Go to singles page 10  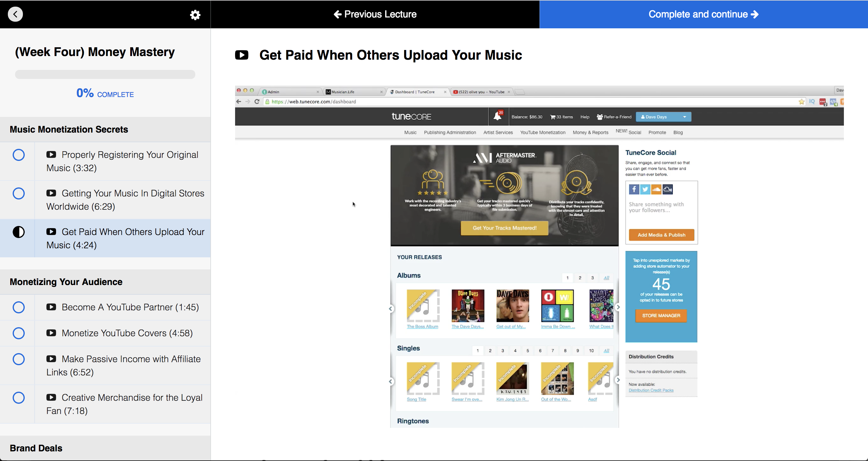(x=591, y=350)
